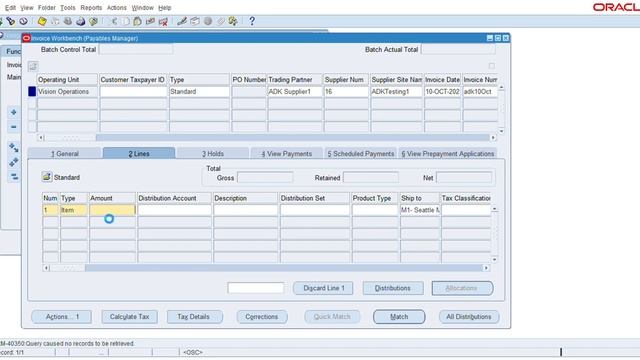Switch to the 2 Lines tab
This screenshot has width=640, height=360.
point(139,153)
